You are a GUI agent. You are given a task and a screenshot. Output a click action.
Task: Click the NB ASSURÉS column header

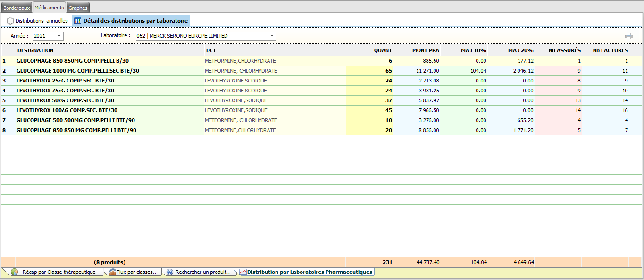(x=564, y=50)
